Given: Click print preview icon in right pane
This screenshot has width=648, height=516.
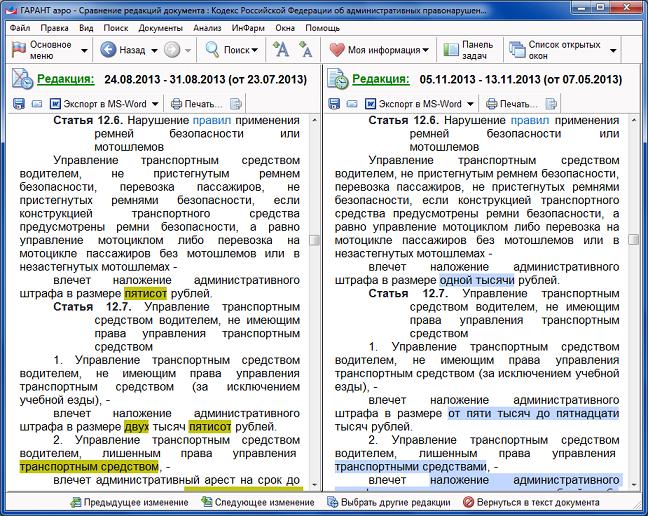Looking at the screenshot, I should click(551, 104).
